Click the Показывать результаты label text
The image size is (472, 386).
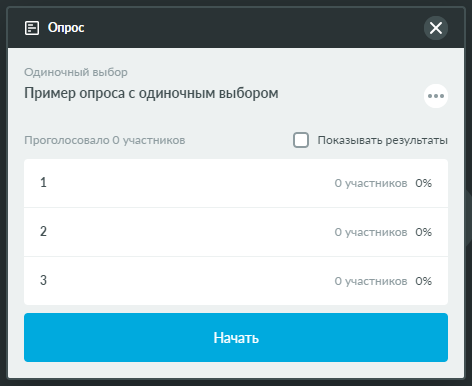(x=382, y=140)
